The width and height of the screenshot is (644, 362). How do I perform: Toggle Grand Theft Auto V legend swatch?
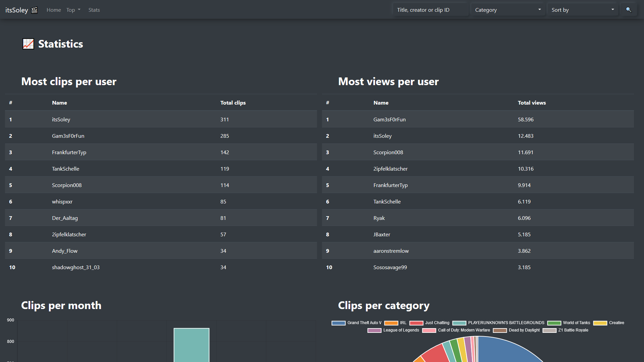(338, 323)
